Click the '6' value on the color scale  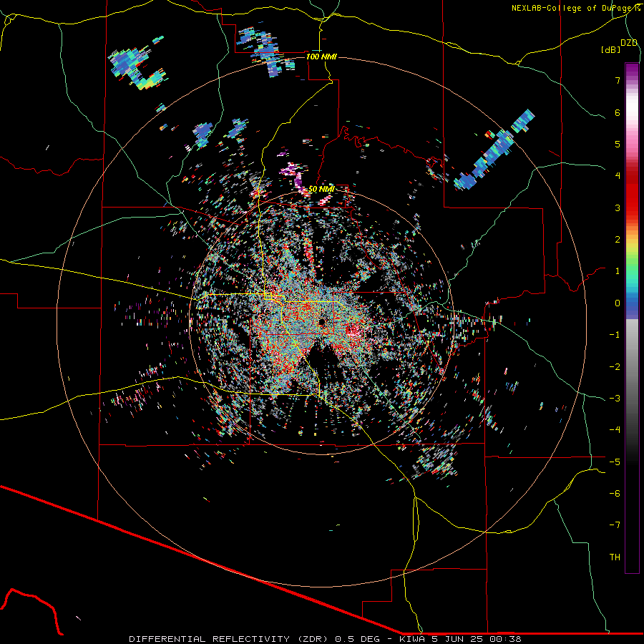click(618, 112)
